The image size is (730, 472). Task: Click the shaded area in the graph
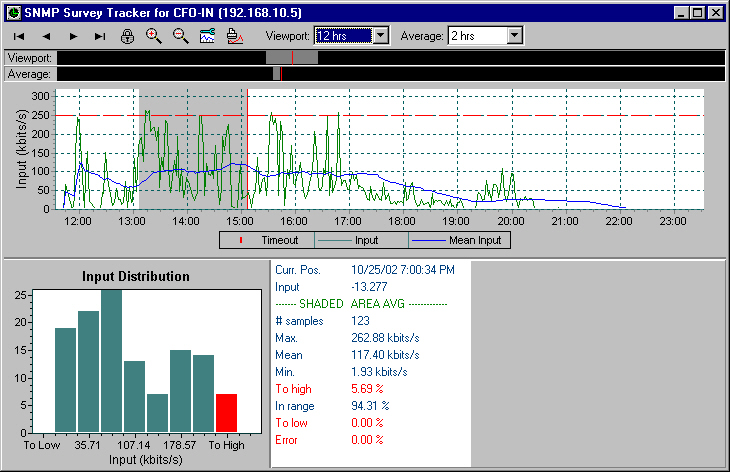point(190,150)
